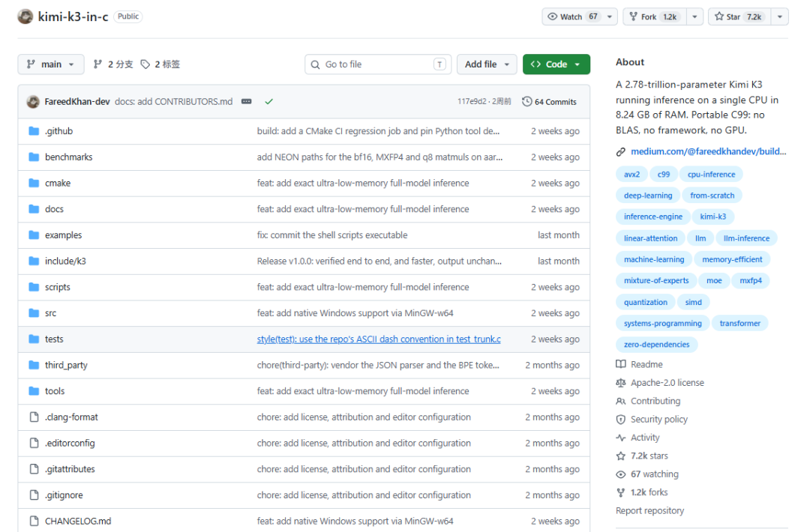
Task: Select the mxfp4 topic tag
Action: 751,281
